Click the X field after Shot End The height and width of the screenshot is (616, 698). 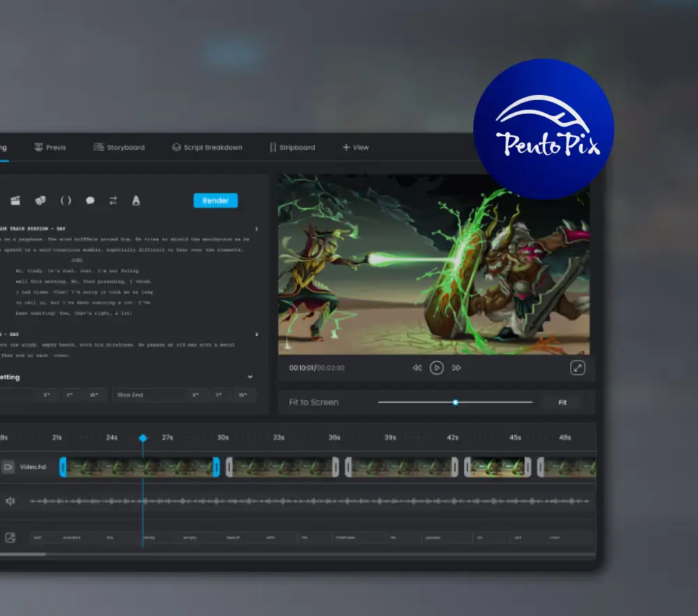pyautogui.click(x=195, y=395)
